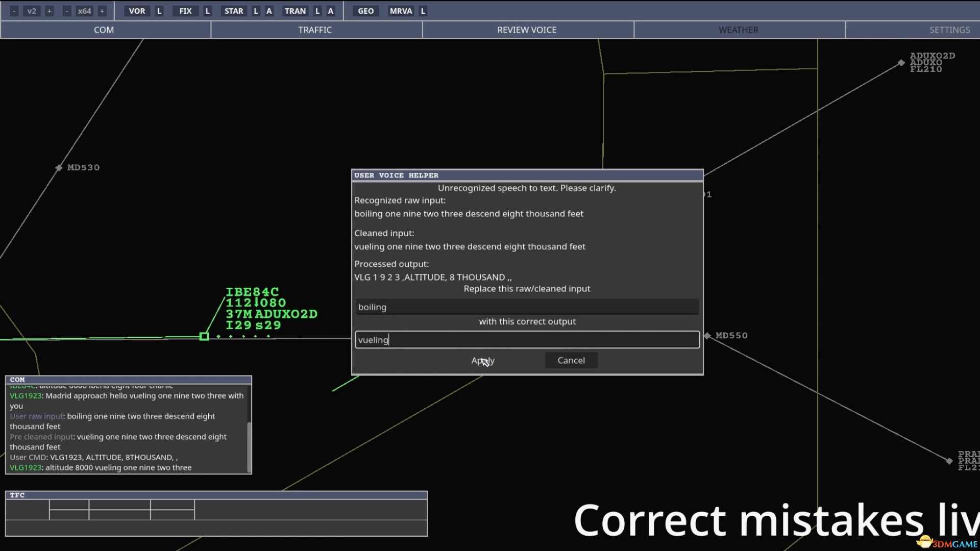Viewport: 980px width, 551px height.
Task: Cancel the USER VOICE HELPER dialog
Action: pos(571,360)
